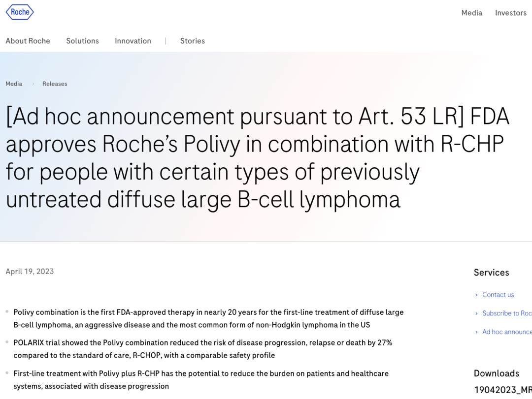Screen dimensions: 532x399
Task: Open the Ad hoc announcements link
Action: coord(507,332)
